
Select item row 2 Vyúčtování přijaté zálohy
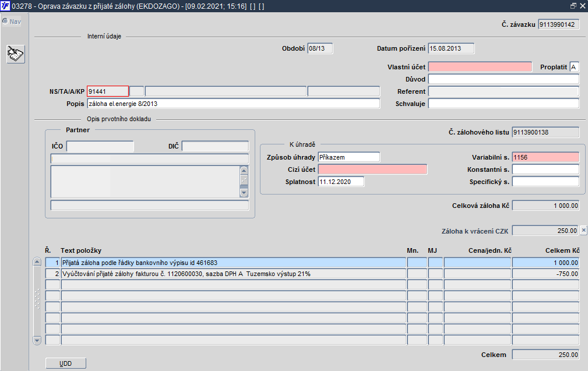[312, 274]
